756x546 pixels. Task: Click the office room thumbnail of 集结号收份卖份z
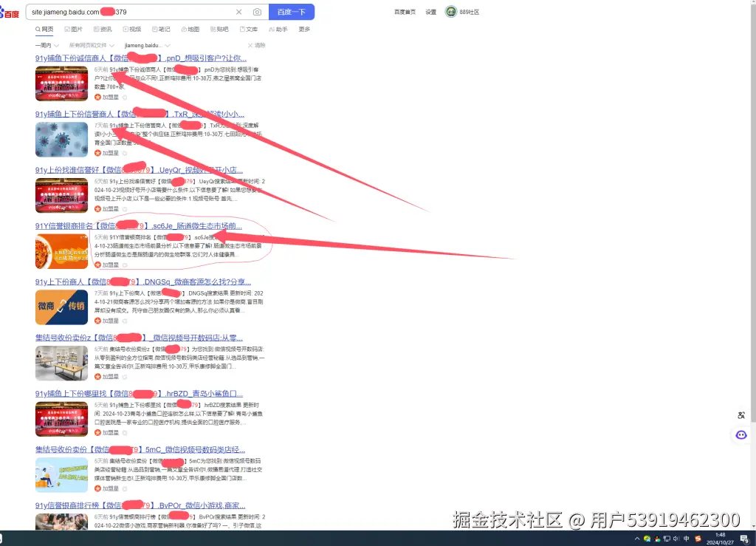point(62,364)
